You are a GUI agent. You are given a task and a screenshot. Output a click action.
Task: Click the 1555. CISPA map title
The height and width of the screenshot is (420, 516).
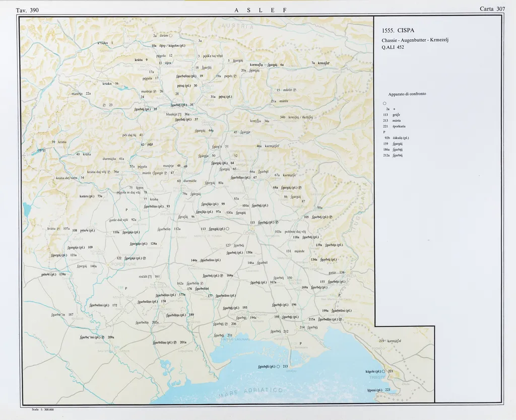[x=398, y=30]
